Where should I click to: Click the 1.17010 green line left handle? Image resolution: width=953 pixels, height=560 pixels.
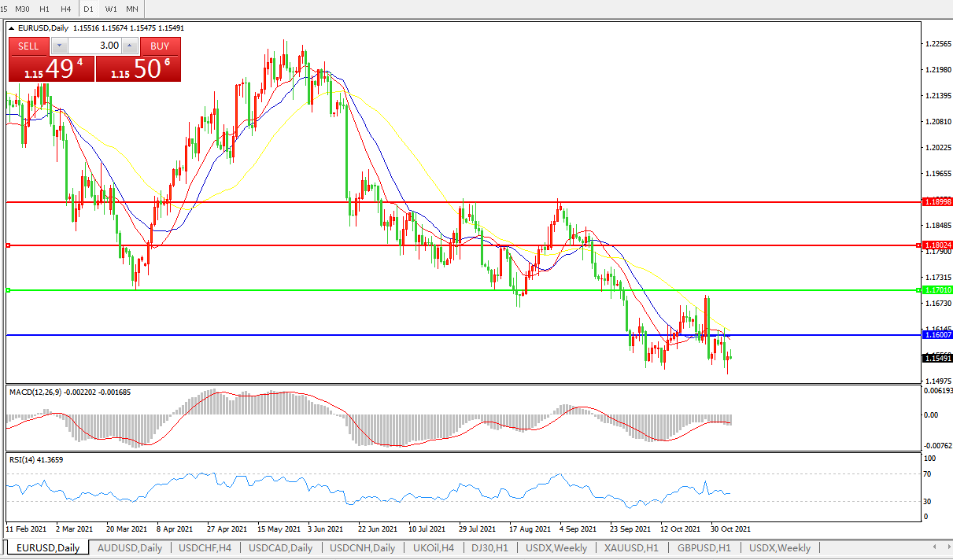coord(9,290)
